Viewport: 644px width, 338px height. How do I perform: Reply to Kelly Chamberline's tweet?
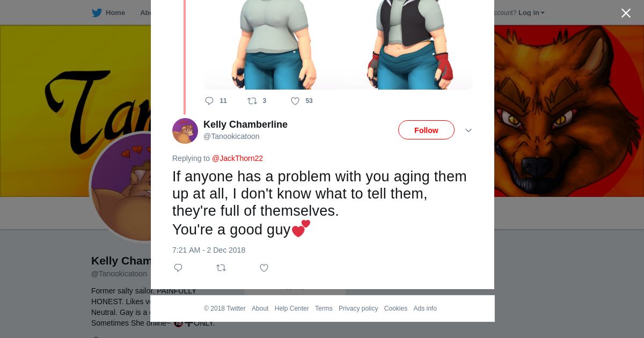pyautogui.click(x=178, y=268)
